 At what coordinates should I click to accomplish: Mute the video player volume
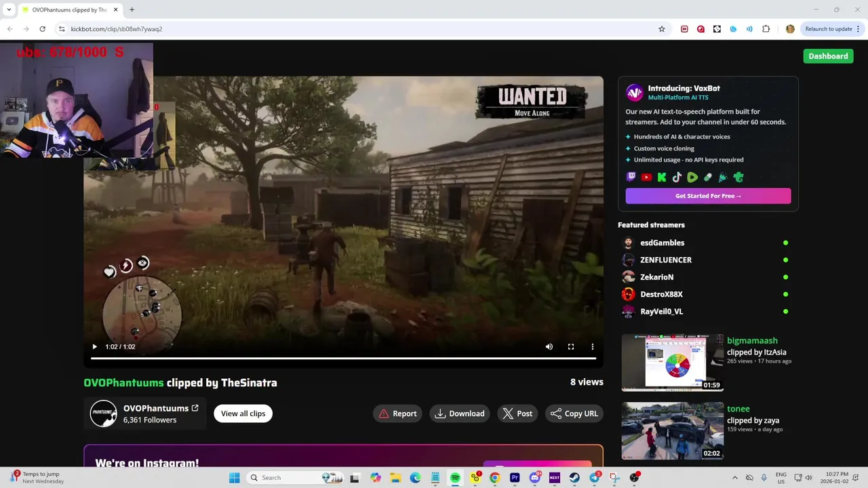coord(549,346)
